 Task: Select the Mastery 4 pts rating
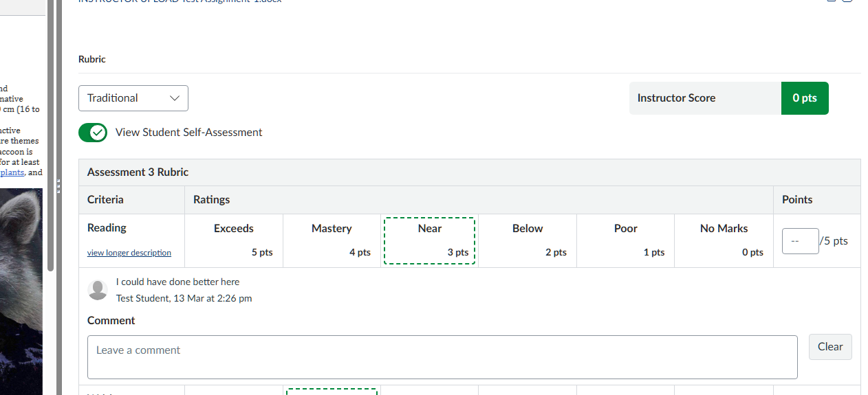[x=332, y=240]
